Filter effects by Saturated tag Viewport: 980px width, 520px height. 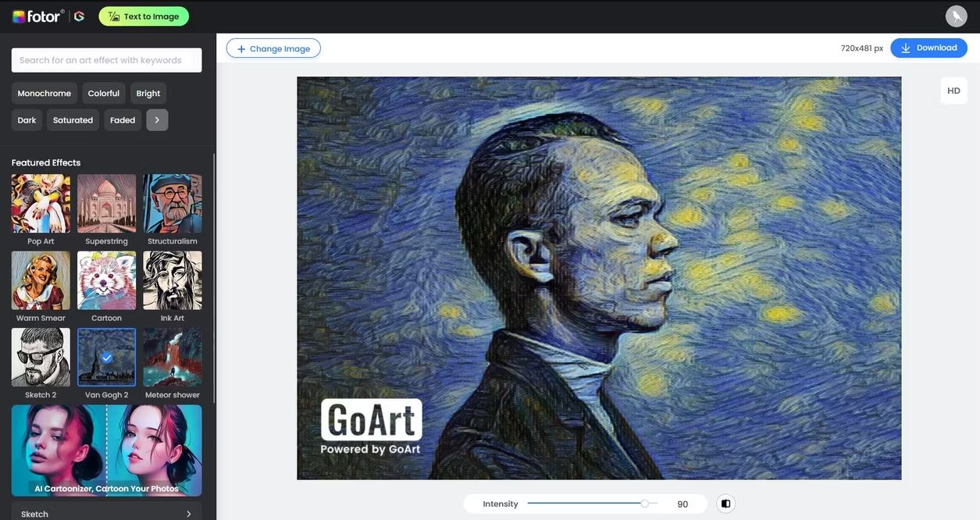pos(73,120)
